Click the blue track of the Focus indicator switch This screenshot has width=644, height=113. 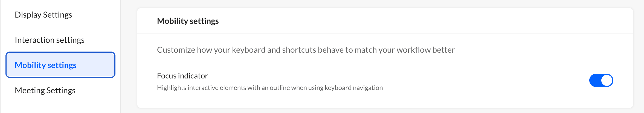(595, 80)
